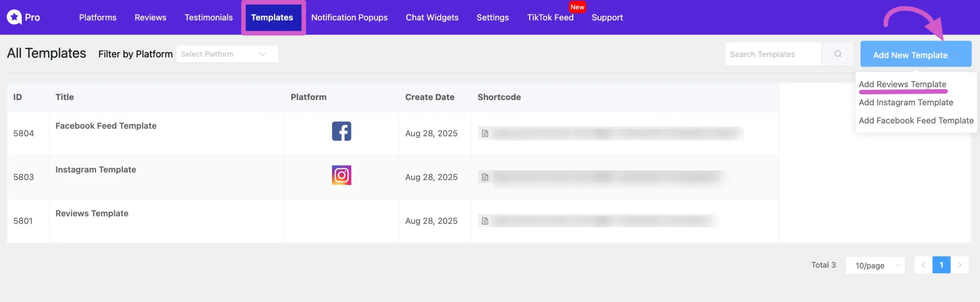Copy shortcode icon for Instagram Template
980x302 pixels.
tap(485, 177)
